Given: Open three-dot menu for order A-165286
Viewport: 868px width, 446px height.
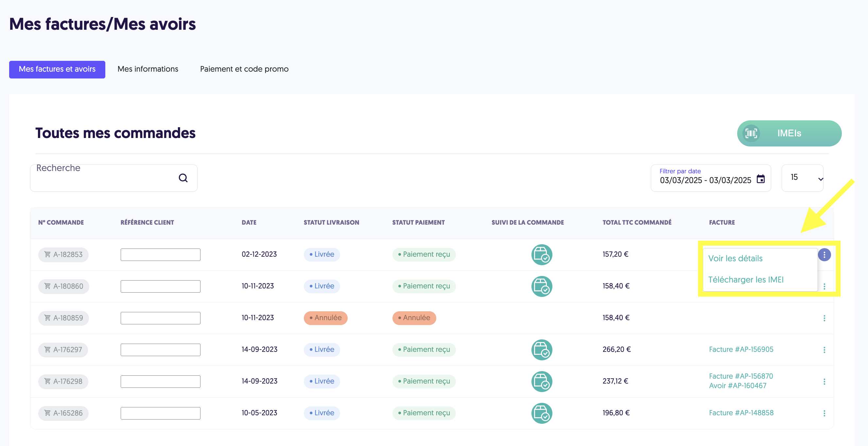Looking at the screenshot, I should point(824,413).
